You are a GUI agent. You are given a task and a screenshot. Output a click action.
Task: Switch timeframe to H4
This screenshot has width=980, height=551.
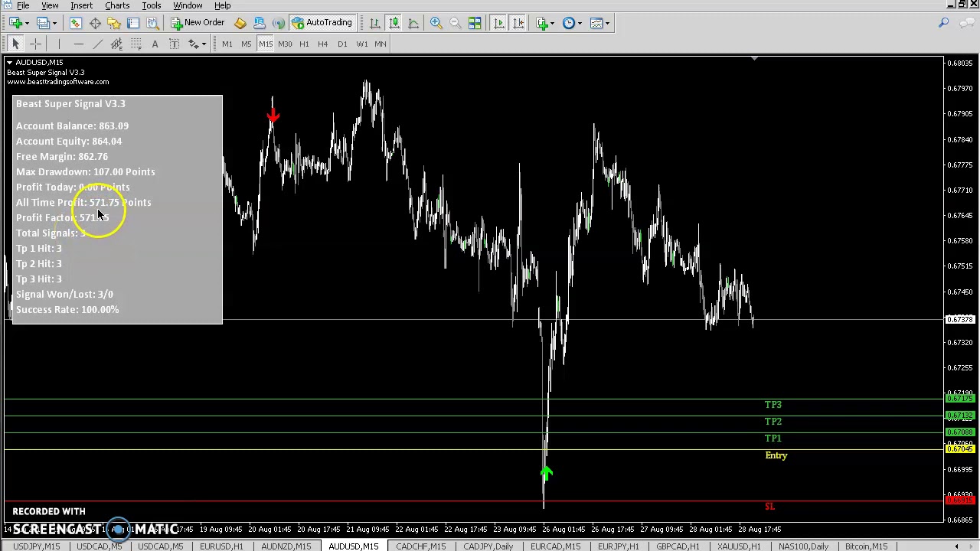point(323,44)
